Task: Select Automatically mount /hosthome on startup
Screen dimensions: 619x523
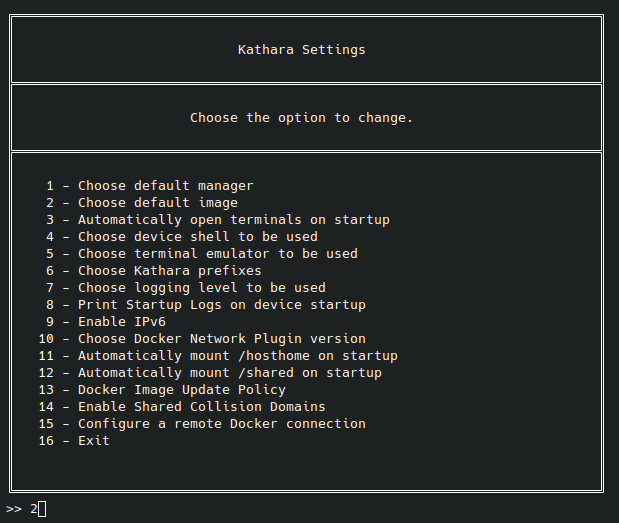Action: [x=237, y=355]
